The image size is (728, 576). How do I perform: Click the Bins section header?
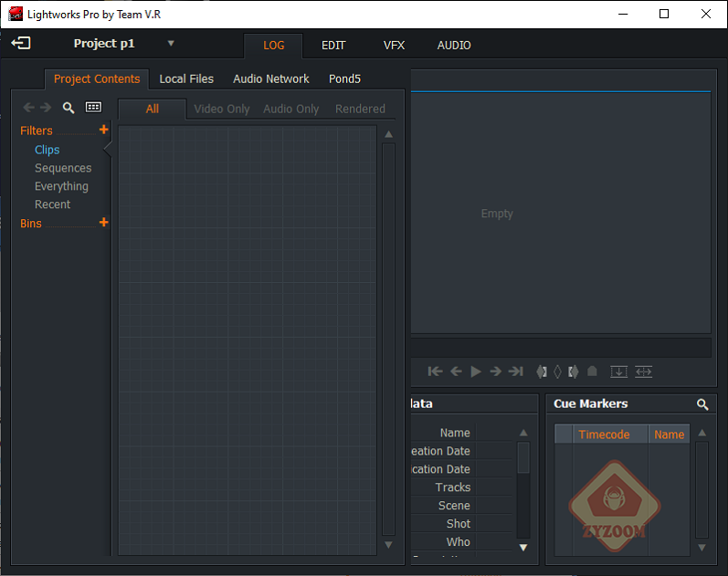pos(31,224)
